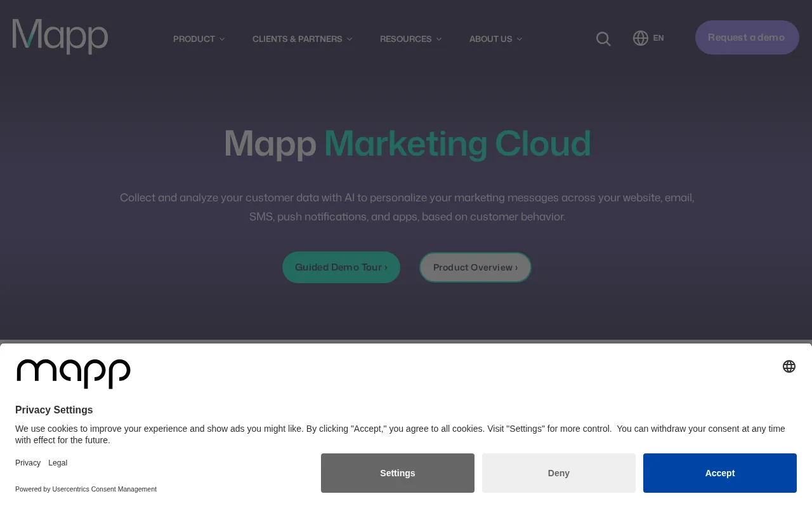The image size is (812, 508).
Task: Open the Privacy link in banner
Action: [28, 463]
